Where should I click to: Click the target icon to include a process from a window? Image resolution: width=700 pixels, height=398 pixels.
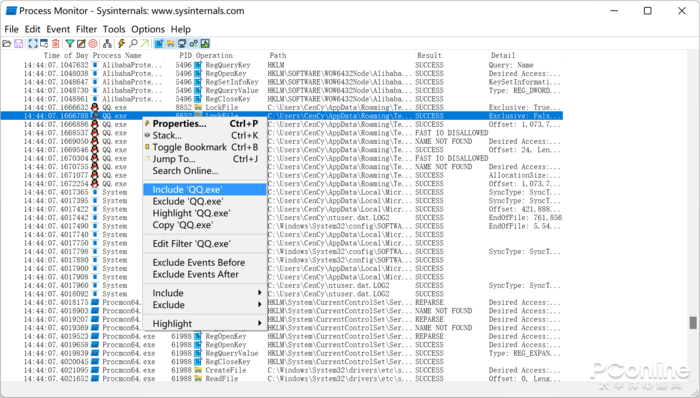[x=93, y=43]
